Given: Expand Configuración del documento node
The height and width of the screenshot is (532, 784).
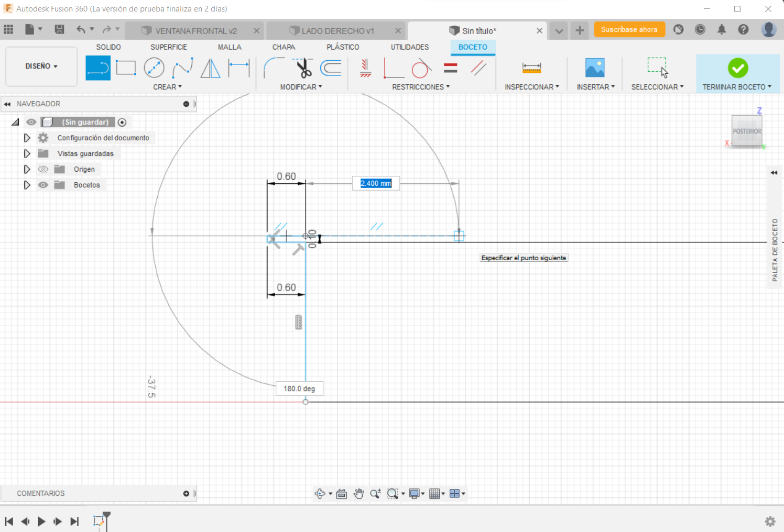Looking at the screenshot, I should click(27, 138).
